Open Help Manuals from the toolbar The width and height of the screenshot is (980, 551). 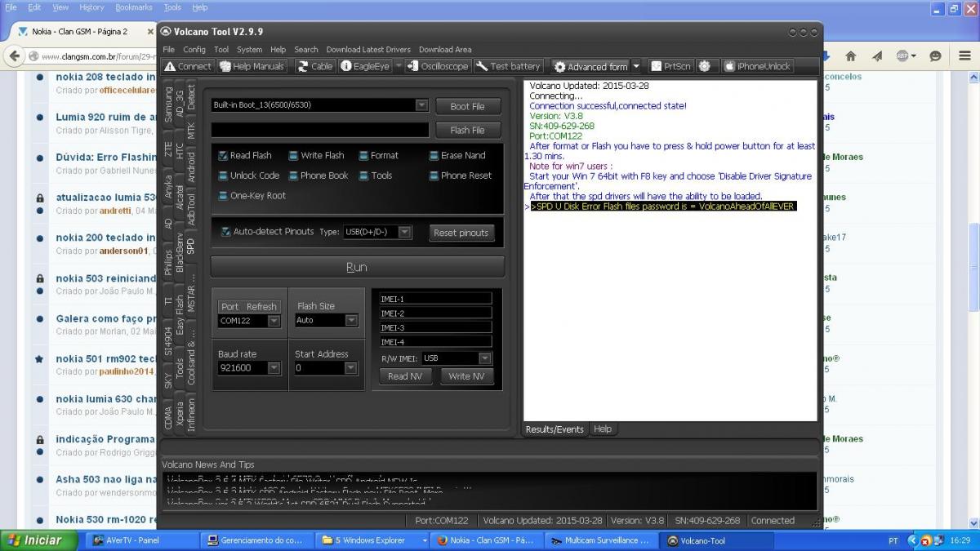252,66
